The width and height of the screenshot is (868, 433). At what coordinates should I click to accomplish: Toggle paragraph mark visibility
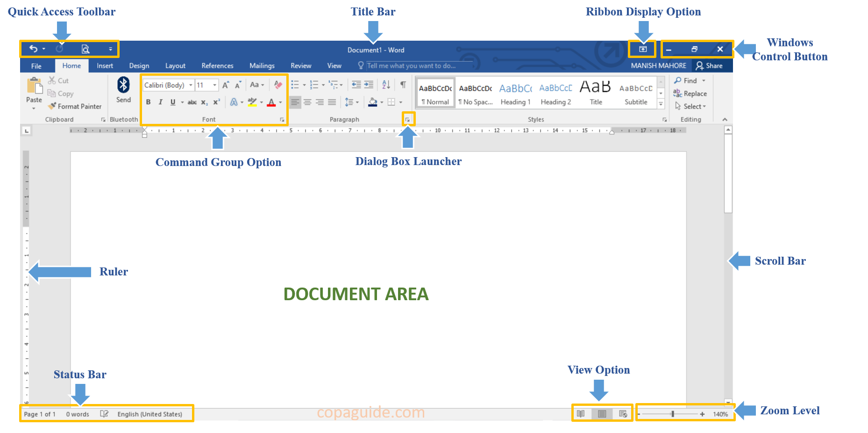[402, 84]
